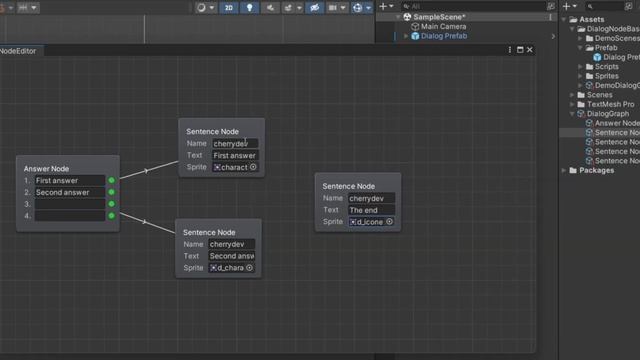Toggle the 2D view button in scene toolbar
Viewport: 640px width, 360px height.
click(x=229, y=7)
